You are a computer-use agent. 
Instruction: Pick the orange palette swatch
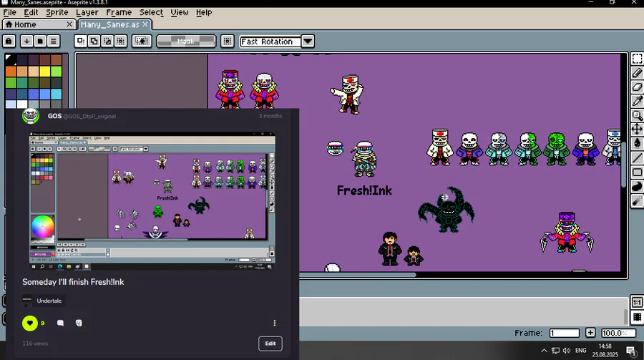pos(11,72)
